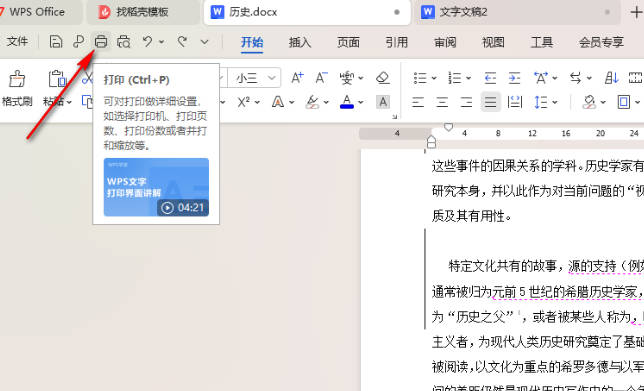The width and height of the screenshot is (644, 391).
Task: Click the Shading paint bucket icon
Action: pyautogui.click(x=589, y=102)
